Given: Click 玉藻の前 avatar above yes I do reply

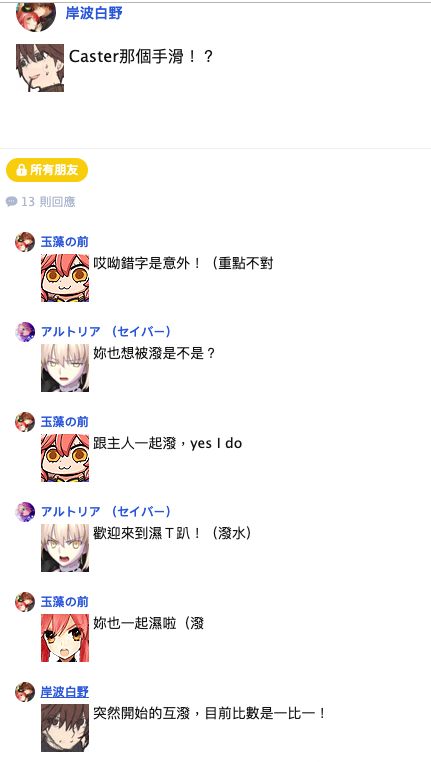Looking at the screenshot, I should [25, 422].
